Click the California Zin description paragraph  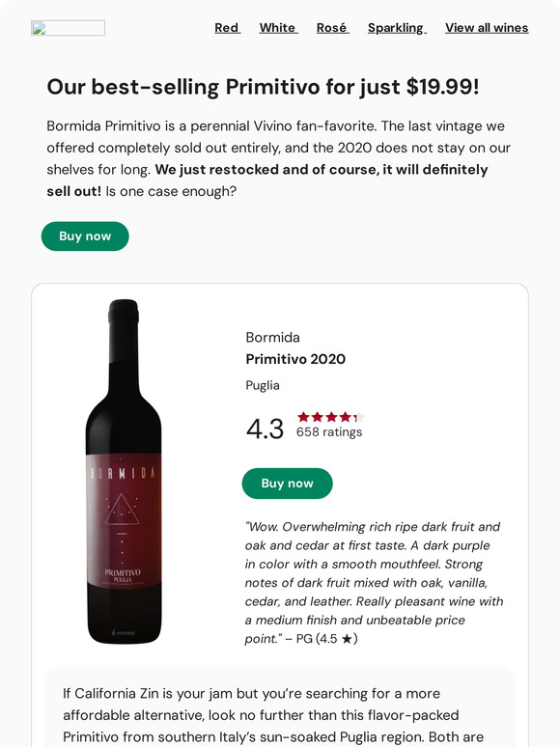[x=273, y=715]
